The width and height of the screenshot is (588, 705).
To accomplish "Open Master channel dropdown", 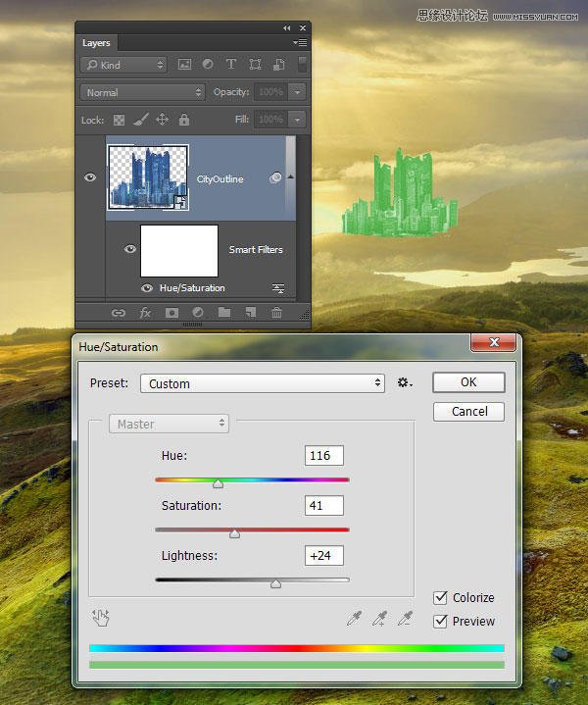I will [x=169, y=424].
